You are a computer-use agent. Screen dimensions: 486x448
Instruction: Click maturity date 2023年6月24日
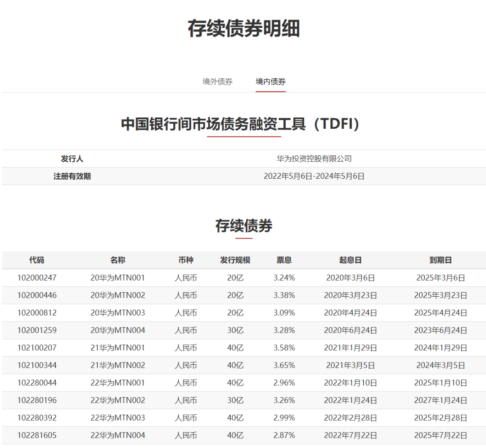(x=441, y=330)
